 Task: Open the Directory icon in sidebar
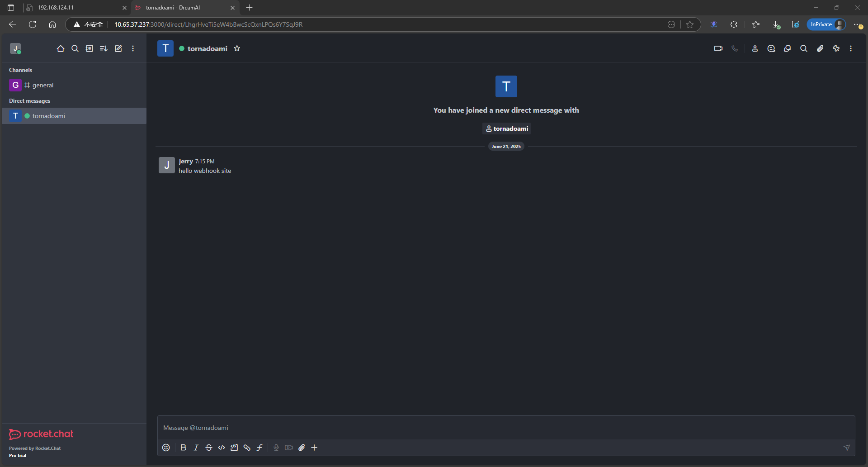pyautogui.click(x=90, y=48)
